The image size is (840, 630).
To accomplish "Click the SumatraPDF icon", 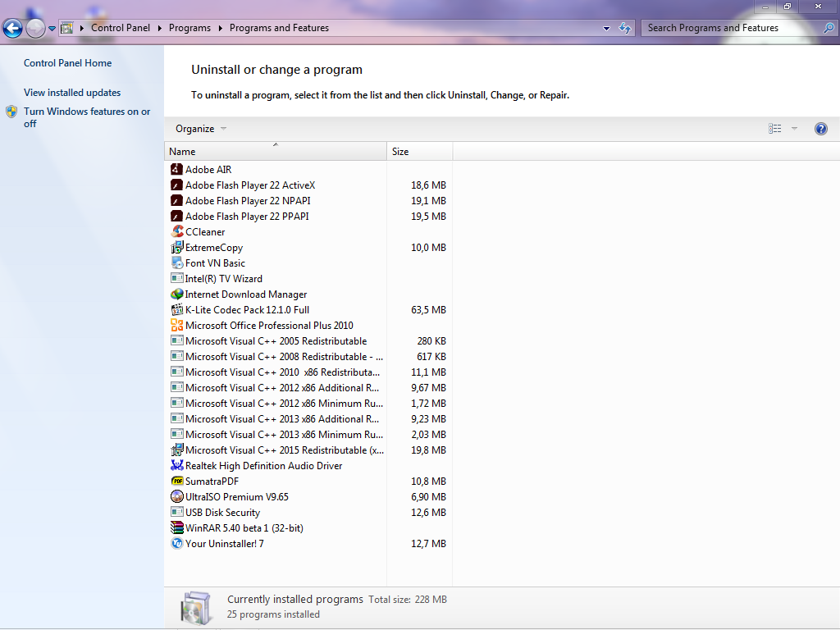I will (x=177, y=481).
